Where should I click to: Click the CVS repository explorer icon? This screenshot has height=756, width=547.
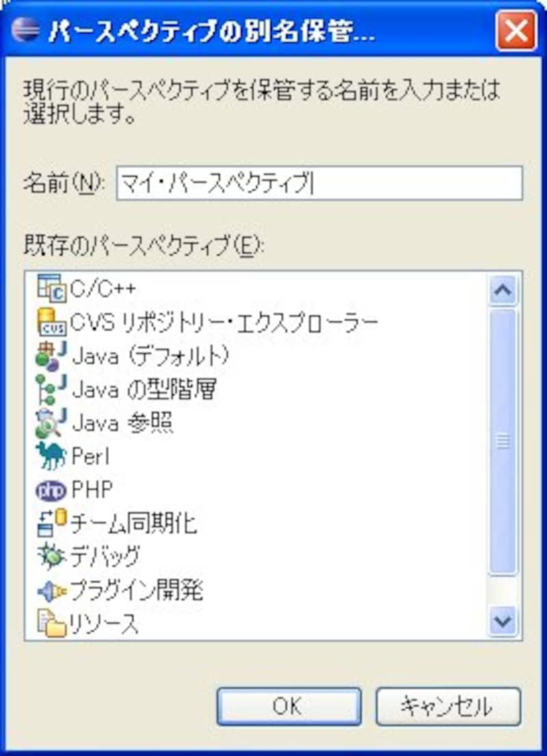click(51, 322)
